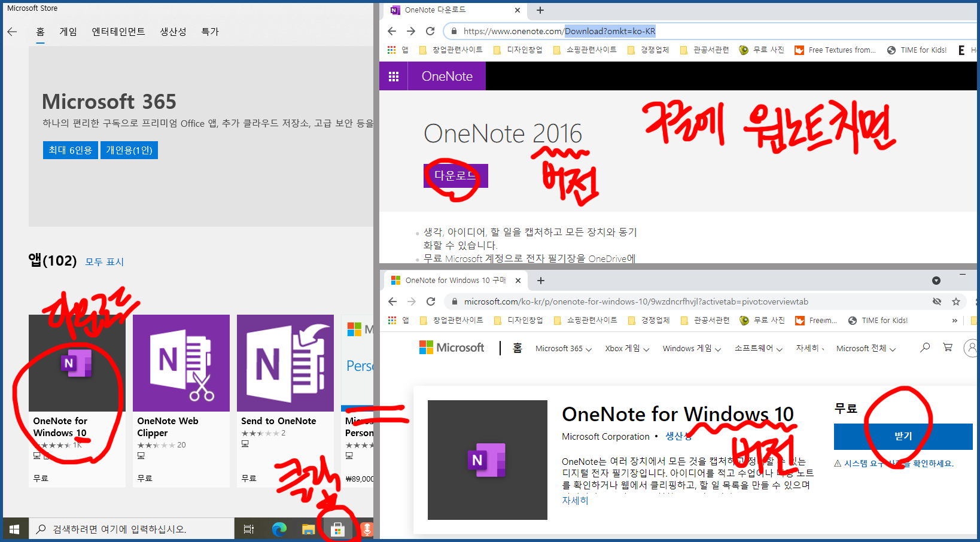Click the taskbar search box

pyautogui.click(x=132, y=529)
